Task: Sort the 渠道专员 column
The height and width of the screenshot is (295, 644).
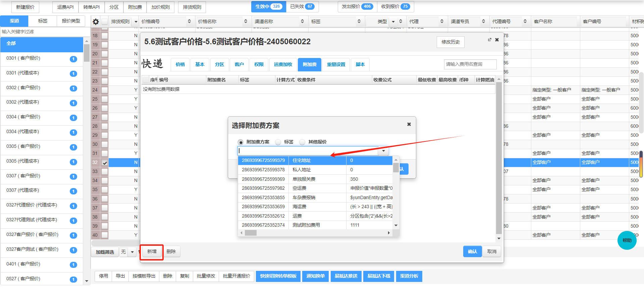Action: pos(483,21)
